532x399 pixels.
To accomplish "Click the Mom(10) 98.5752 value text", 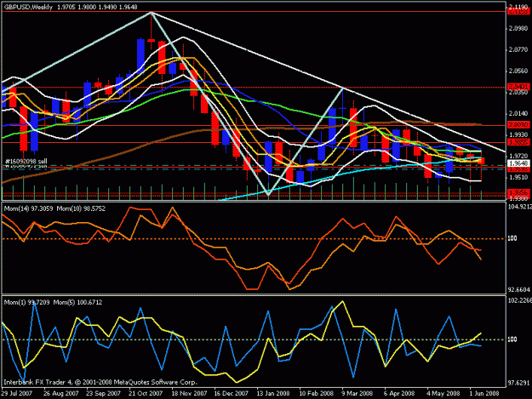I will pyautogui.click(x=81, y=208).
